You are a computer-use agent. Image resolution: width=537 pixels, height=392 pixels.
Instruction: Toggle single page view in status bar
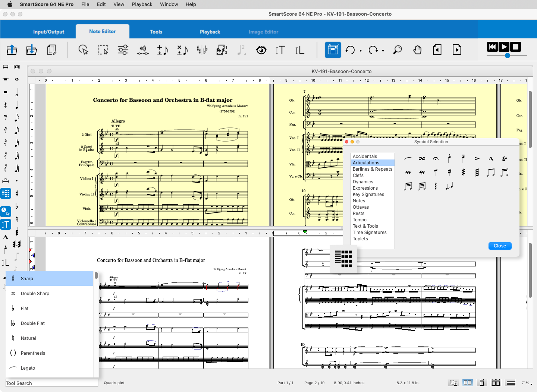point(481,383)
